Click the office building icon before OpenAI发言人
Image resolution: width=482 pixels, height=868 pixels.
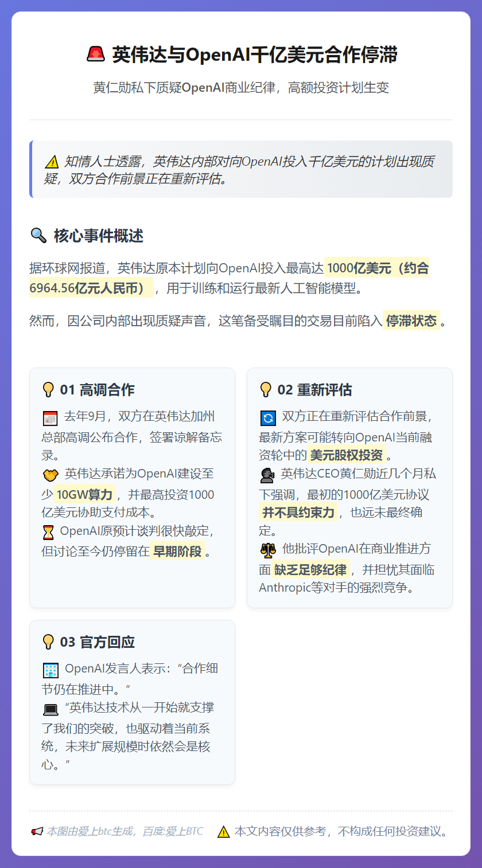pyautogui.click(x=50, y=670)
